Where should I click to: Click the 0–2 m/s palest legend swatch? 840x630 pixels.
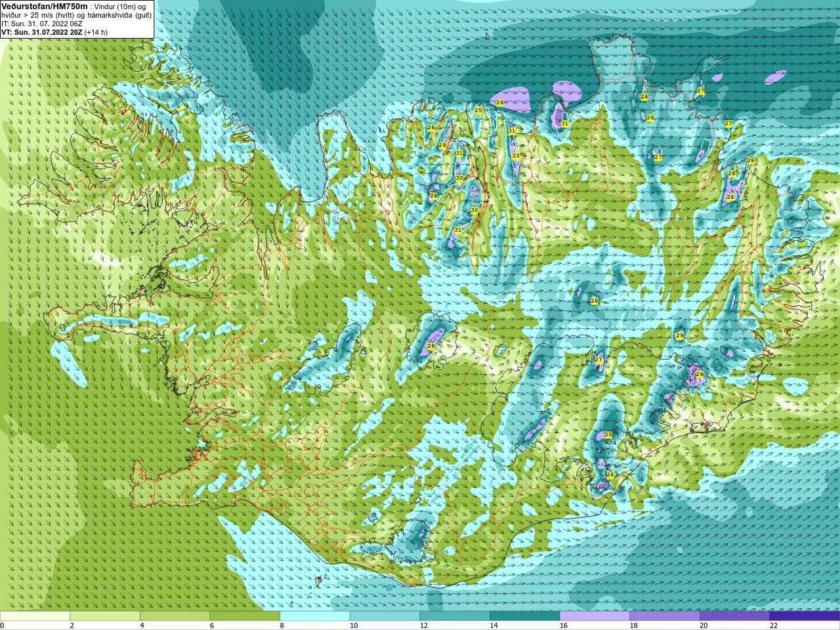[35, 616]
